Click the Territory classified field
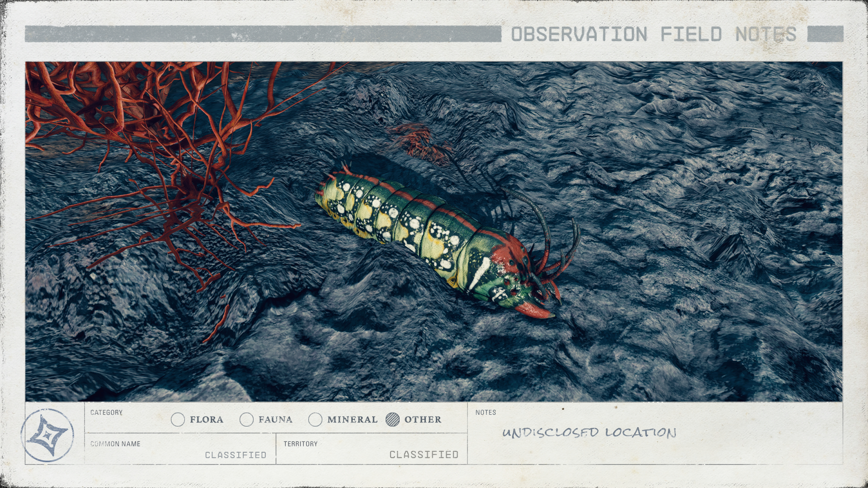 click(x=372, y=449)
